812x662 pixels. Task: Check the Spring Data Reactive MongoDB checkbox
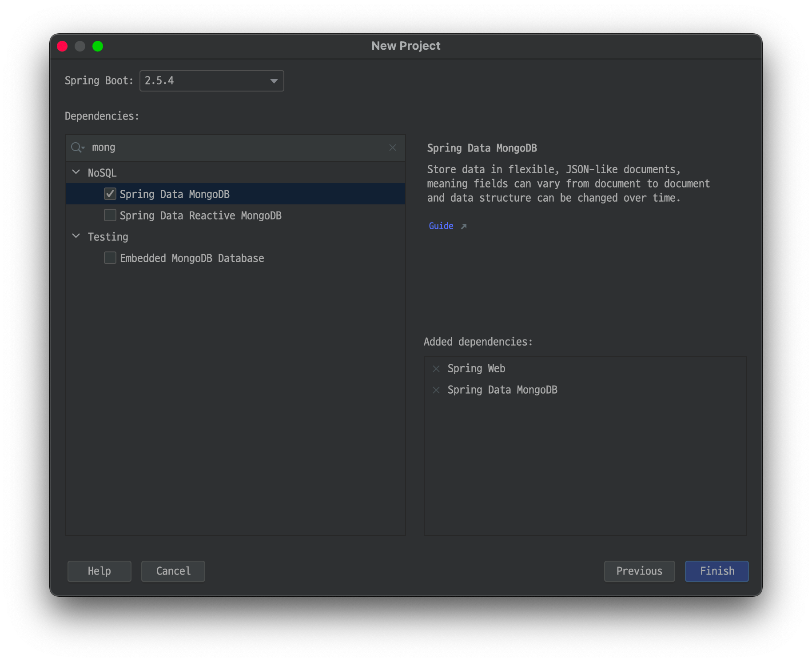(x=110, y=215)
